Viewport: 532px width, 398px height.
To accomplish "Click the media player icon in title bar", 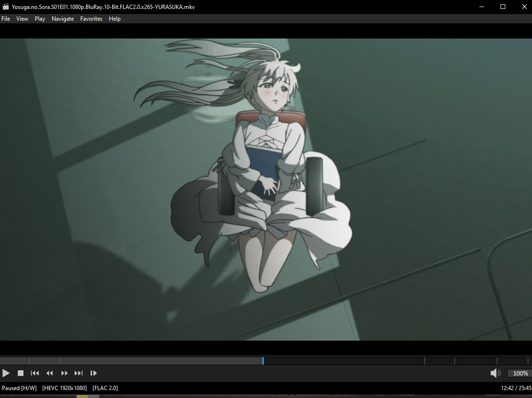I will (x=6, y=7).
